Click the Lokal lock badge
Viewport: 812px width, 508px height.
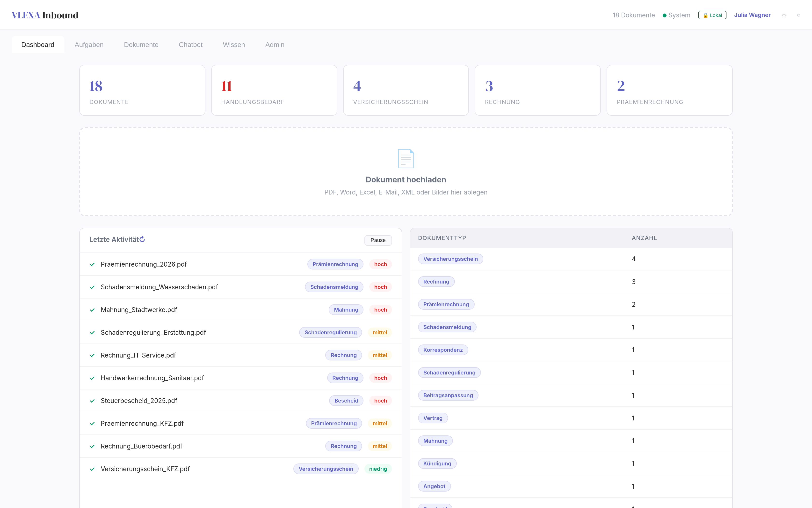(712, 15)
